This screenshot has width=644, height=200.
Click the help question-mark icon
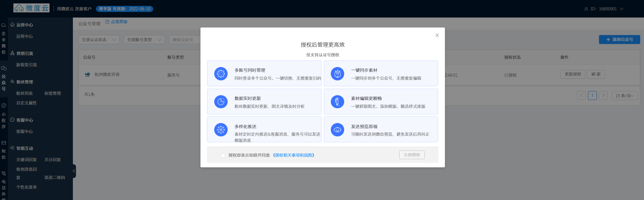[107, 22]
